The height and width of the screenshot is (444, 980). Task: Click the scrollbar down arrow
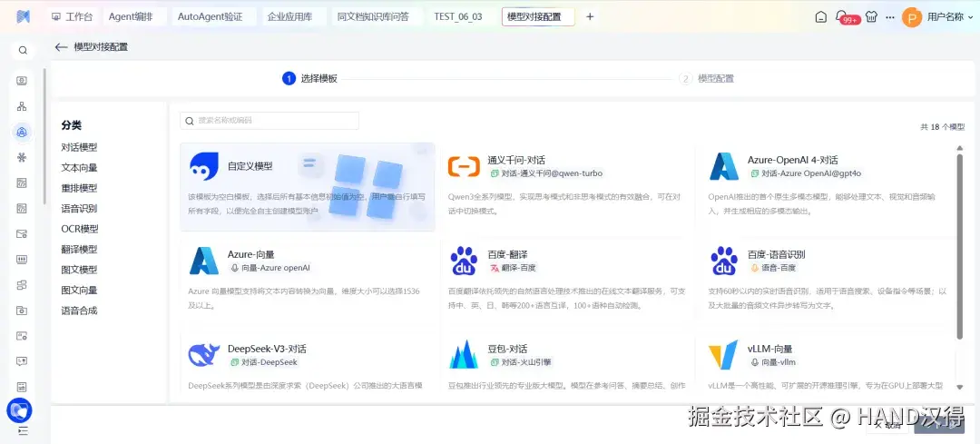[x=960, y=387]
